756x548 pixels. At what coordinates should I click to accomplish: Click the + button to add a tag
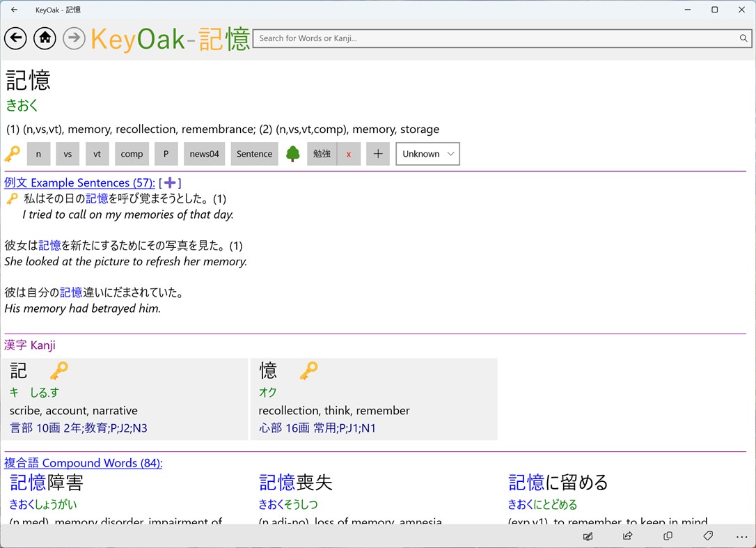click(x=378, y=153)
